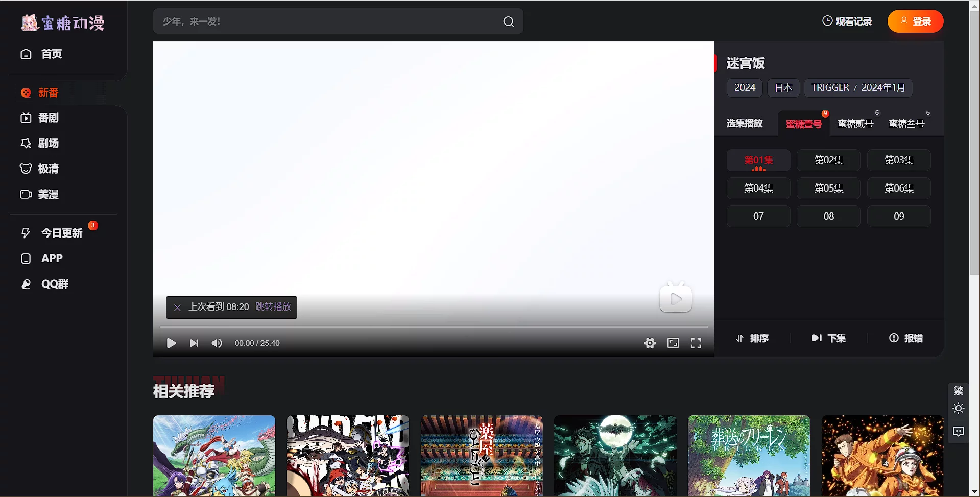Click the feedback message icon
The image size is (980, 497).
pyautogui.click(x=958, y=432)
